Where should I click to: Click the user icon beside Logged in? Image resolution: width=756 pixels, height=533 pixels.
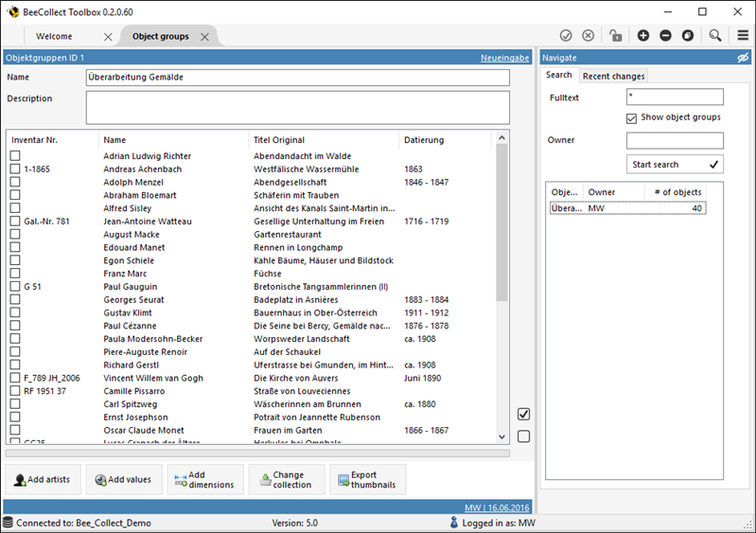pos(454,523)
